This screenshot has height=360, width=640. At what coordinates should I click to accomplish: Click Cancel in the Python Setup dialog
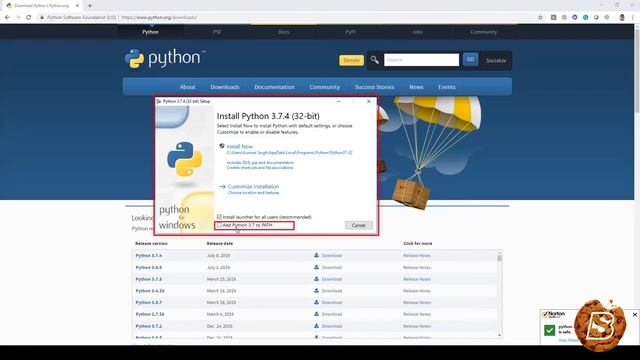pos(358,225)
